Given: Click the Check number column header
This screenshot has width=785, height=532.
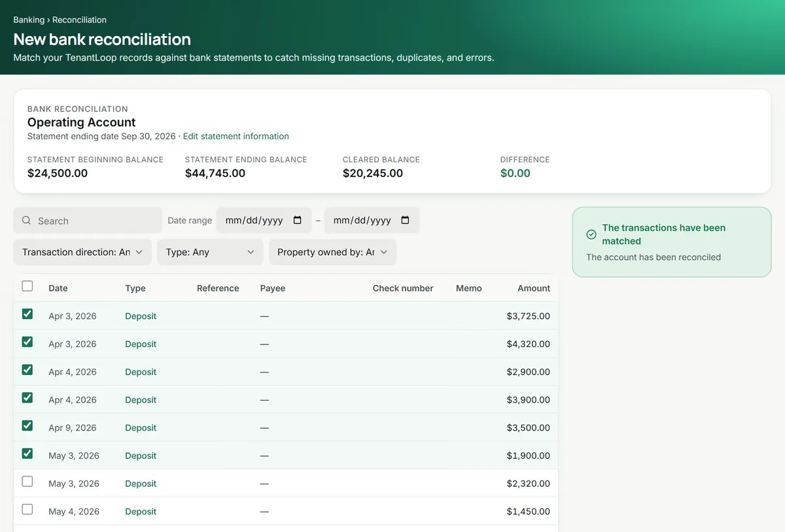Looking at the screenshot, I should point(403,288).
